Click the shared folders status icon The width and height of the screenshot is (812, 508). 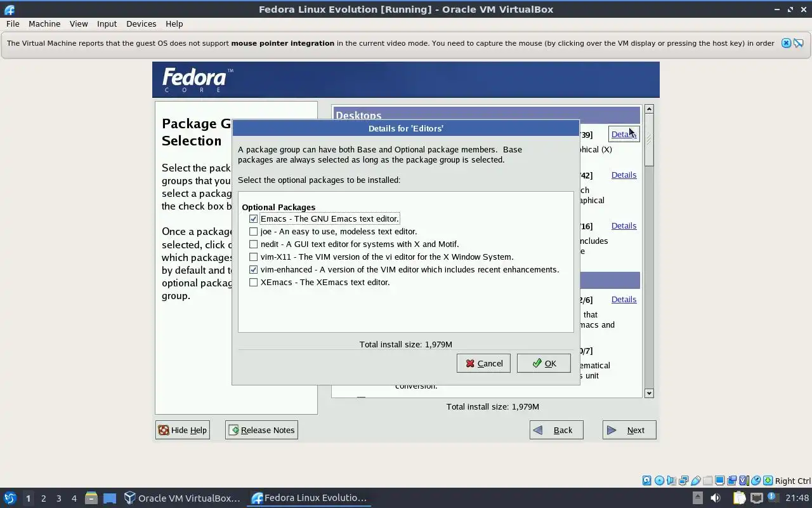707,481
